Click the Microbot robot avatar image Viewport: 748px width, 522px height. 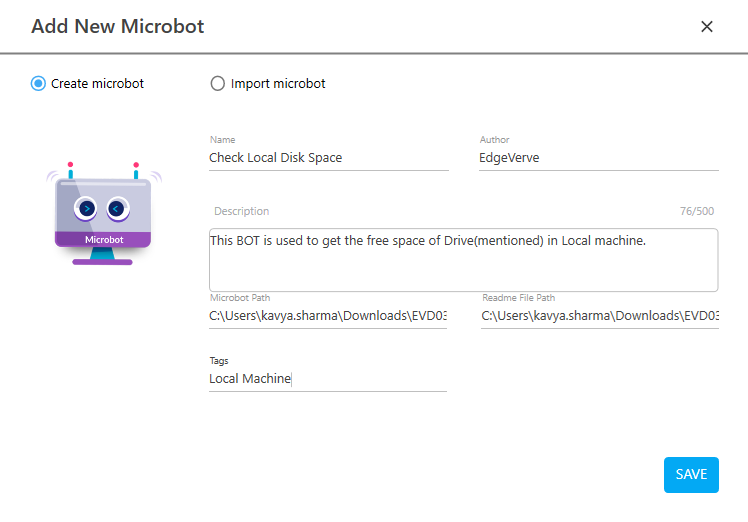103,213
